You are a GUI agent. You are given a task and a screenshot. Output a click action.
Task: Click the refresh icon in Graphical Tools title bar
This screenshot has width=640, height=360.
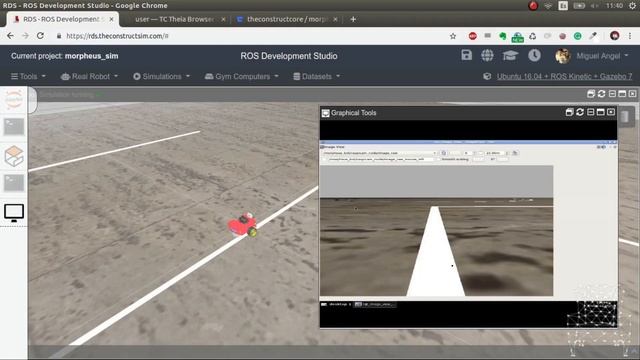pyautogui.click(x=580, y=112)
